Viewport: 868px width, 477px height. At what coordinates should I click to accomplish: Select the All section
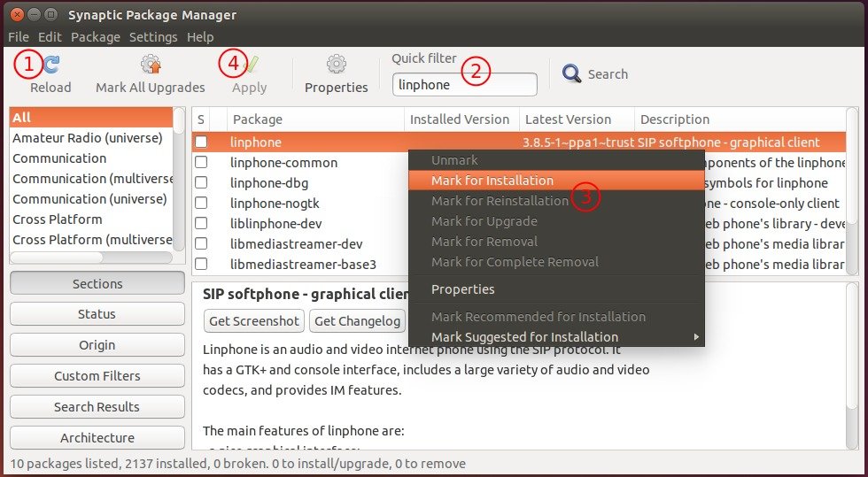click(x=91, y=118)
